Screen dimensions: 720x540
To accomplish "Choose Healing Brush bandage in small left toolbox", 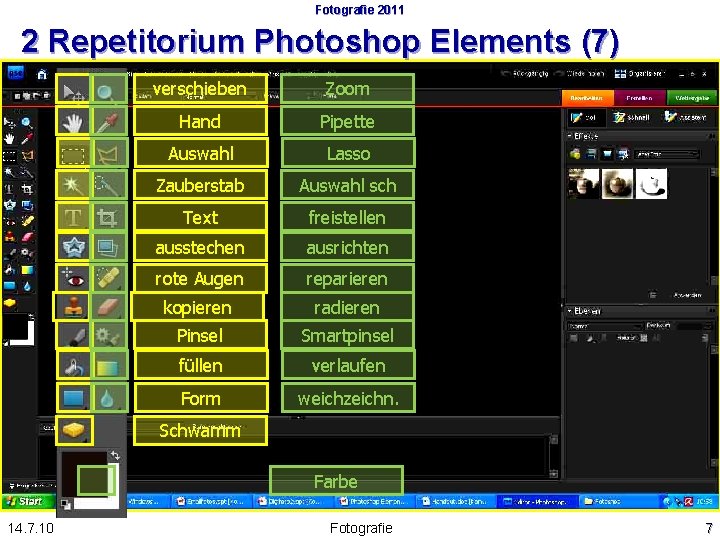I will [x=27, y=221].
